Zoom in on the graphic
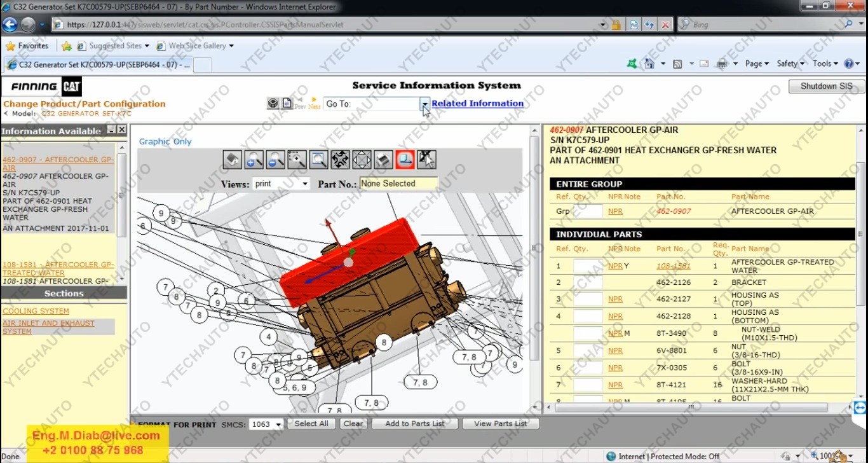The width and height of the screenshot is (868, 463). (x=254, y=160)
